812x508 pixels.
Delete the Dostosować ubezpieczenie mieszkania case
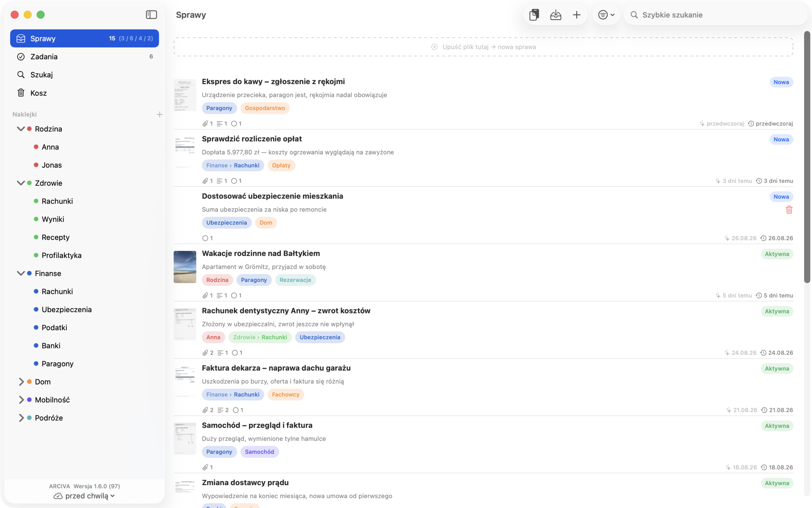click(x=789, y=210)
